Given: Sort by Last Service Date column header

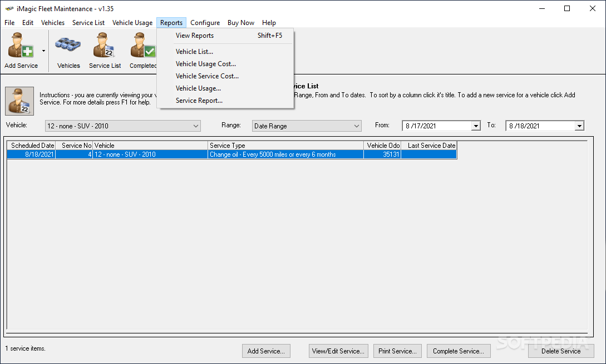Looking at the screenshot, I should coord(429,146).
